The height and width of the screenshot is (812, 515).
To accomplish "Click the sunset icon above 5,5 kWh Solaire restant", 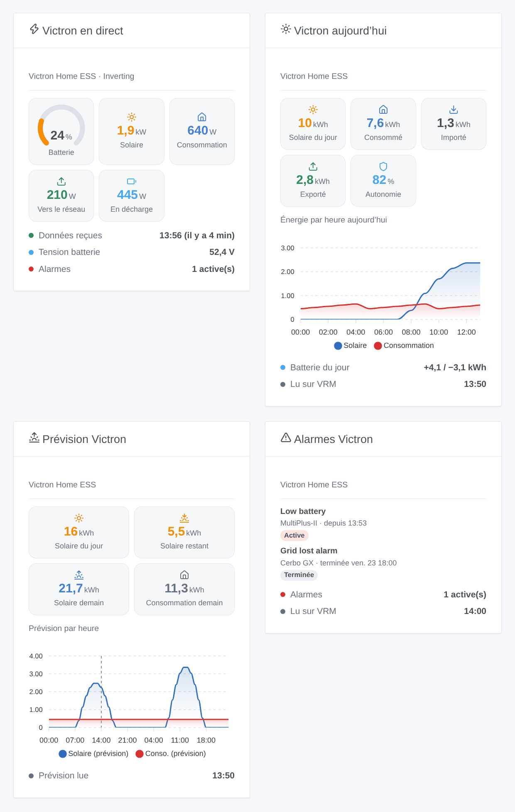I will [x=184, y=518].
